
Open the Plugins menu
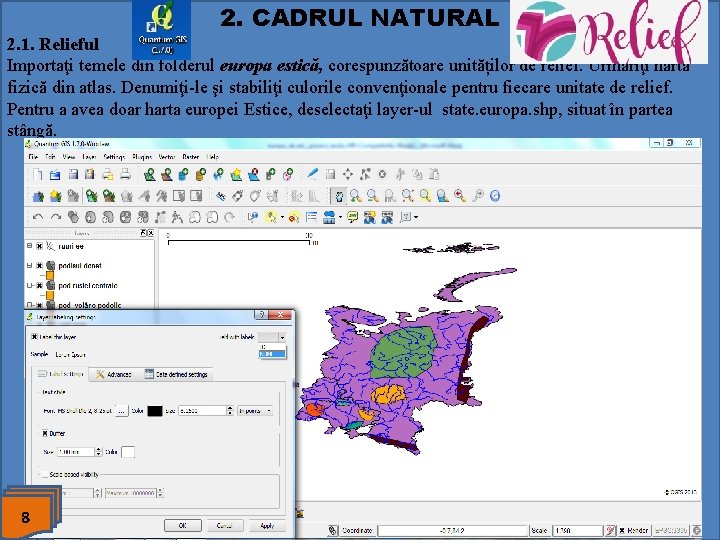(142, 157)
